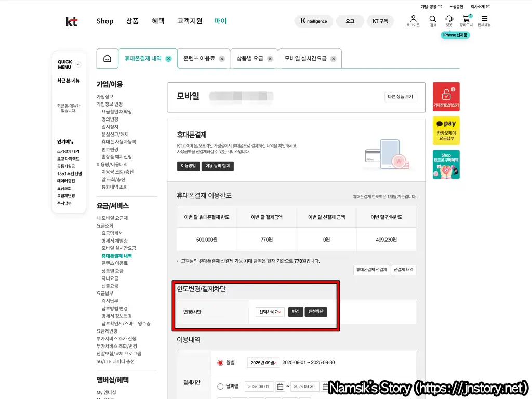The image size is (532, 399).
Task: Collapse the Quick Menu panel arrow
Action: [x=78, y=65]
